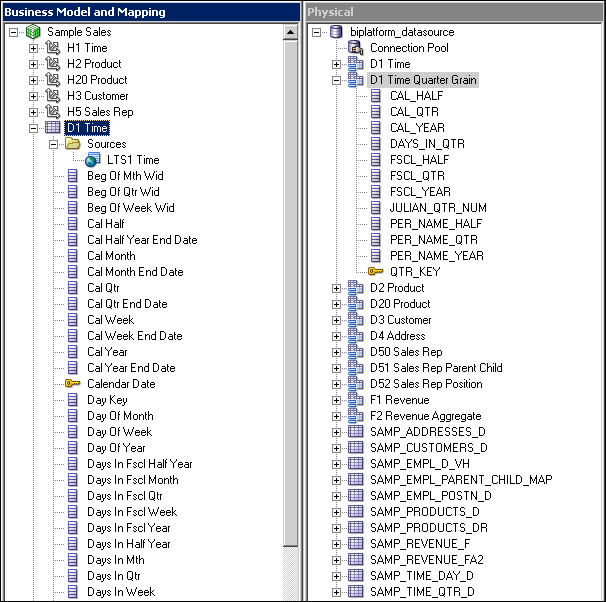Click the H5 Sales Rep hierarchy icon

53,112
